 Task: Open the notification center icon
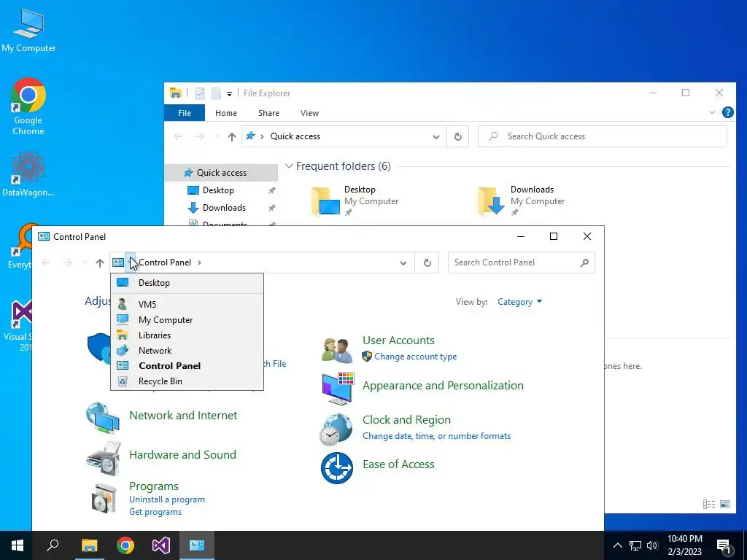point(724,546)
